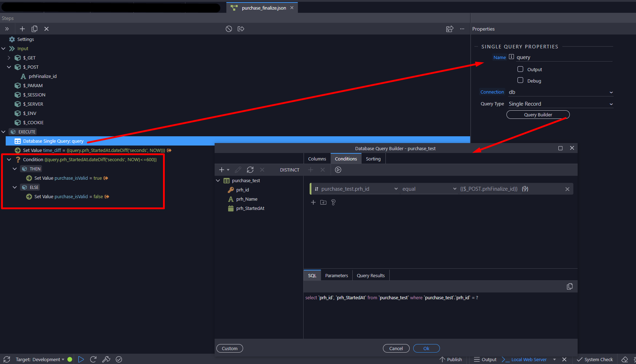Click the query Name input field

(563, 57)
